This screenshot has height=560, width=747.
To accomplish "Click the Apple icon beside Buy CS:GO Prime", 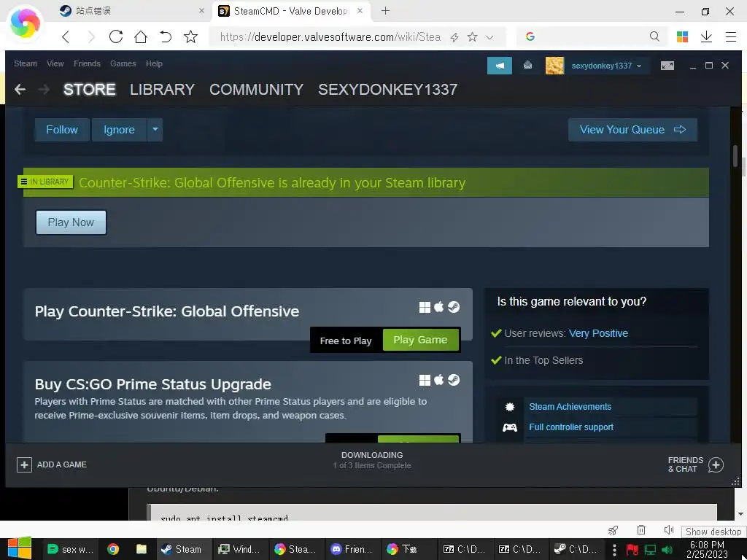I will 438,379.
